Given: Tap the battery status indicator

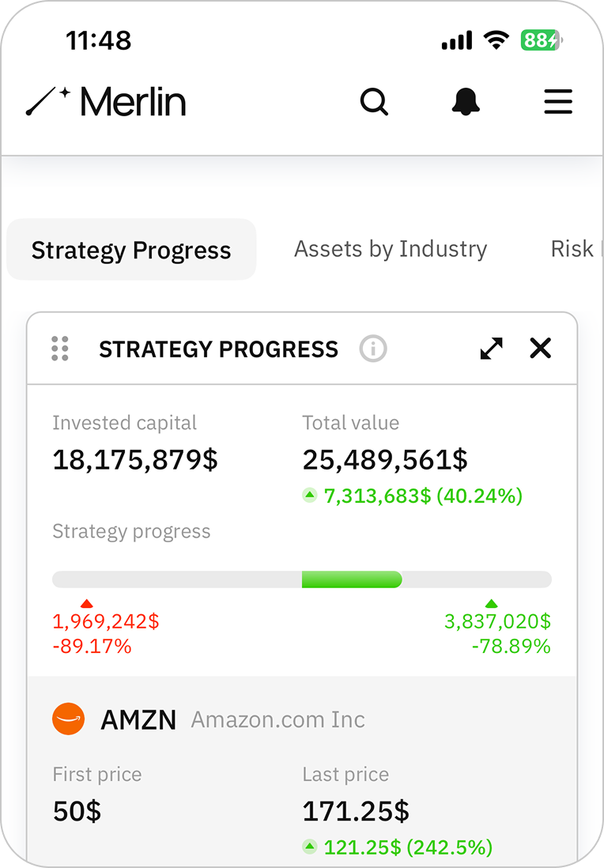Looking at the screenshot, I should pyautogui.click(x=540, y=40).
